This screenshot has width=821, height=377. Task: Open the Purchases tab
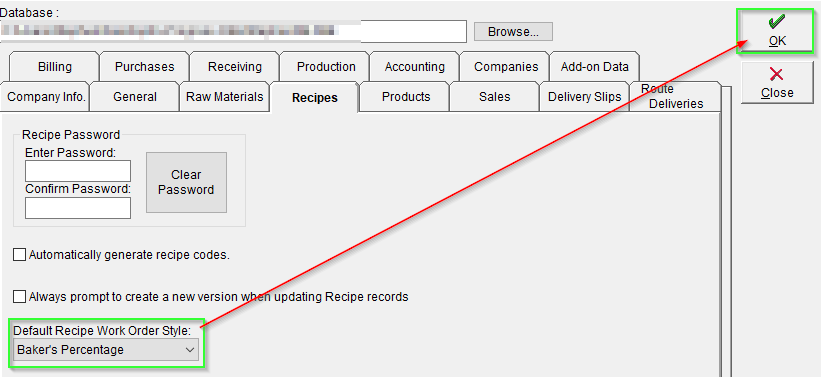pyautogui.click(x=145, y=66)
